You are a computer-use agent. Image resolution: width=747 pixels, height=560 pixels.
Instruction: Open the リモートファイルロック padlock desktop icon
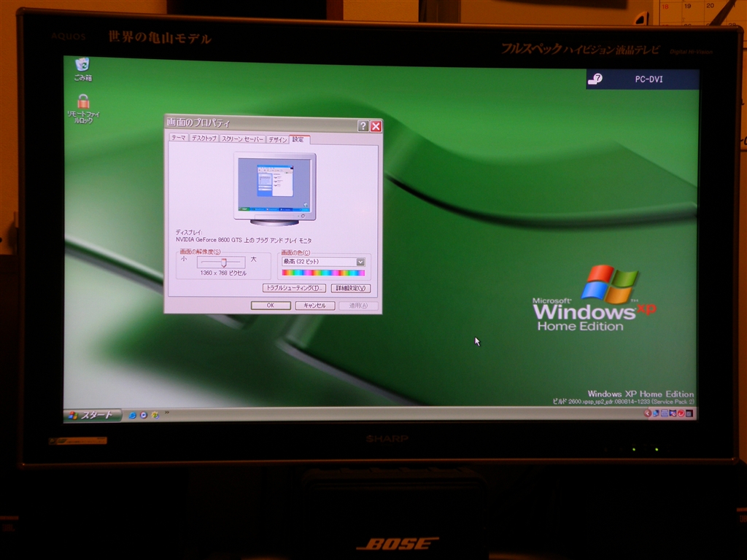(x=83, y=108)
